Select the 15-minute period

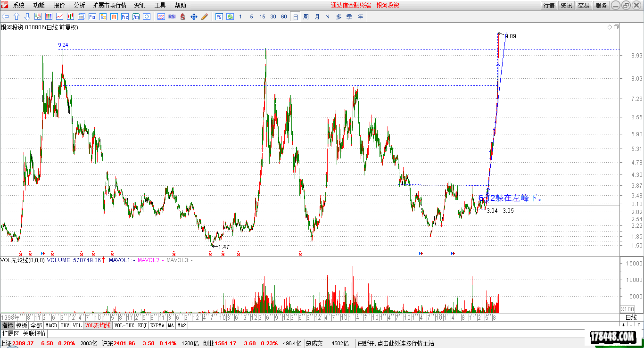(262, 17)
